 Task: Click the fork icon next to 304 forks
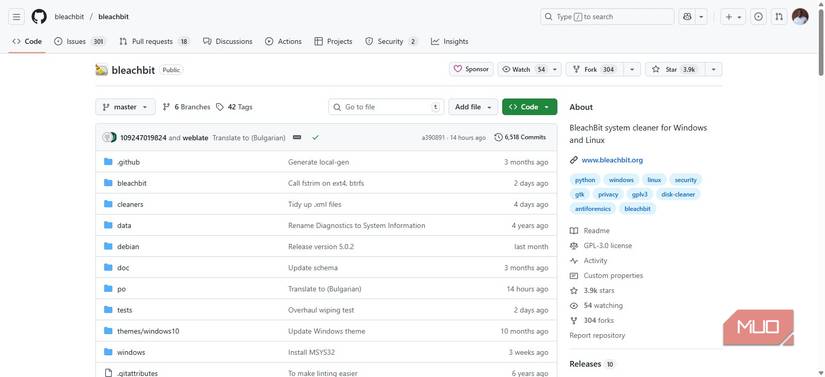point(574,321)
